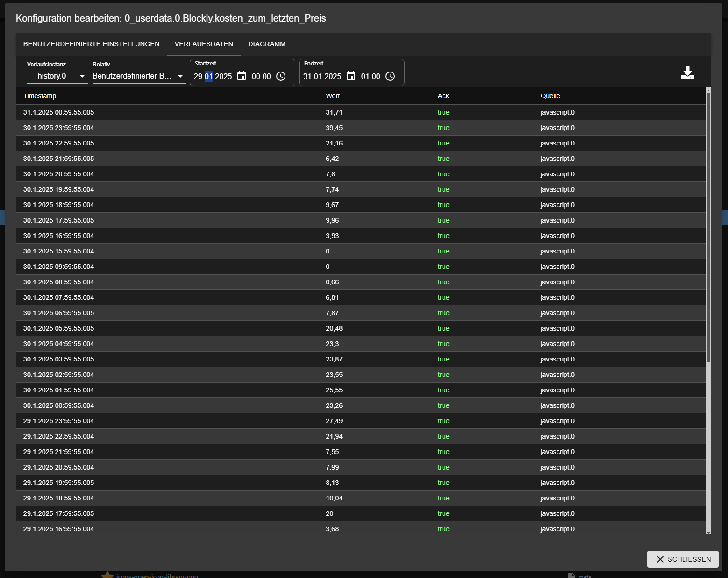The width and height of the screenshot is (728, 578).
Task: Open the end date calendar picker
Action: [351, 76]
